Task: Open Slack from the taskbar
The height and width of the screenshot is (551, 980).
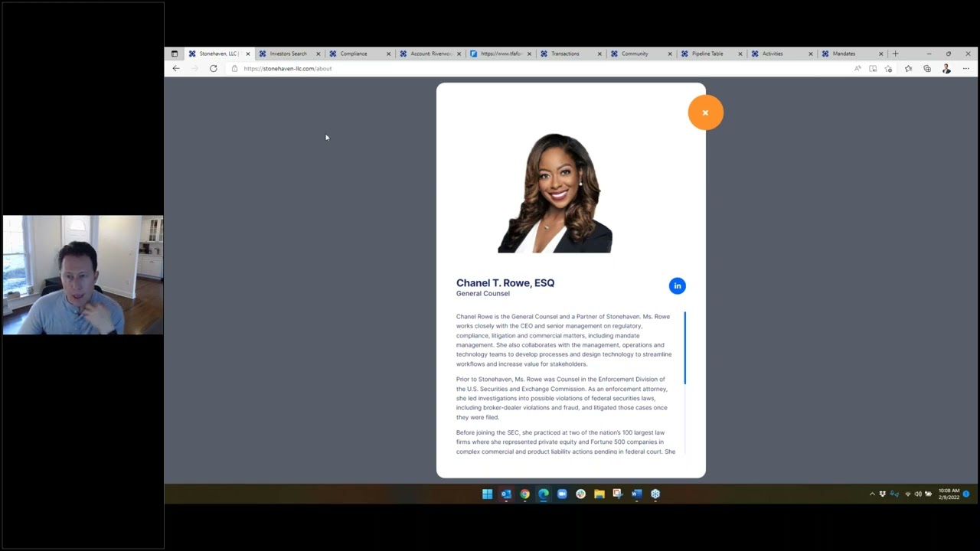Action: (580, 494)
